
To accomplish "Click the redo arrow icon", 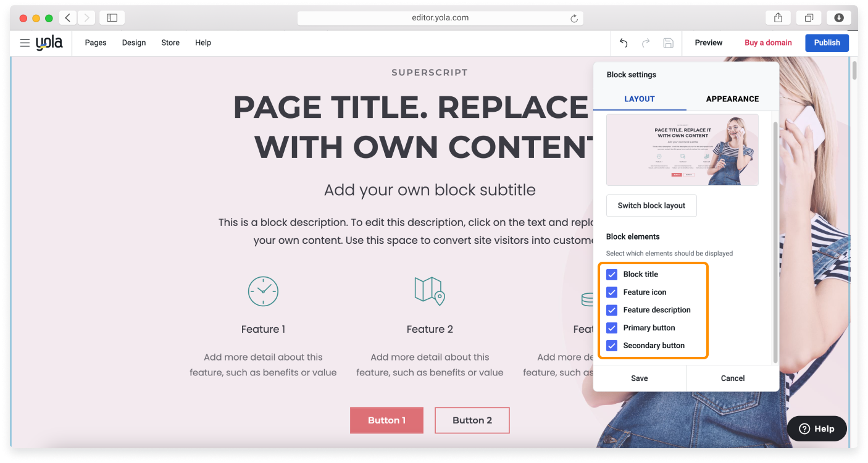I will tap(646, 43).
